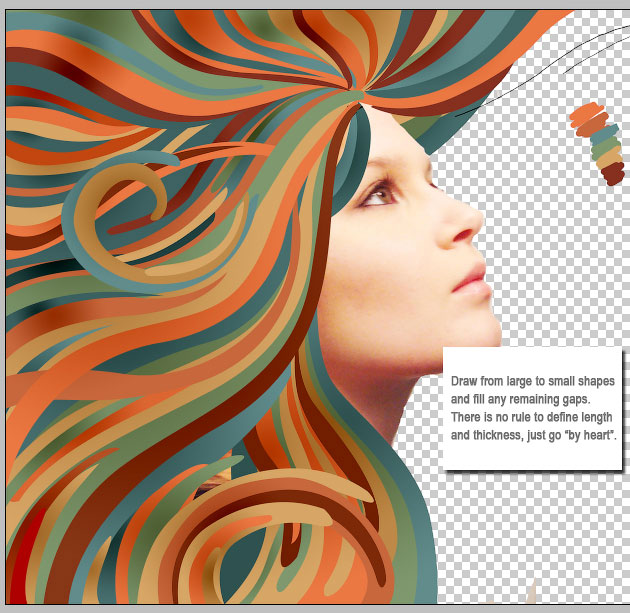Pick the teal blue palette swatch

(x=602, y=136)
